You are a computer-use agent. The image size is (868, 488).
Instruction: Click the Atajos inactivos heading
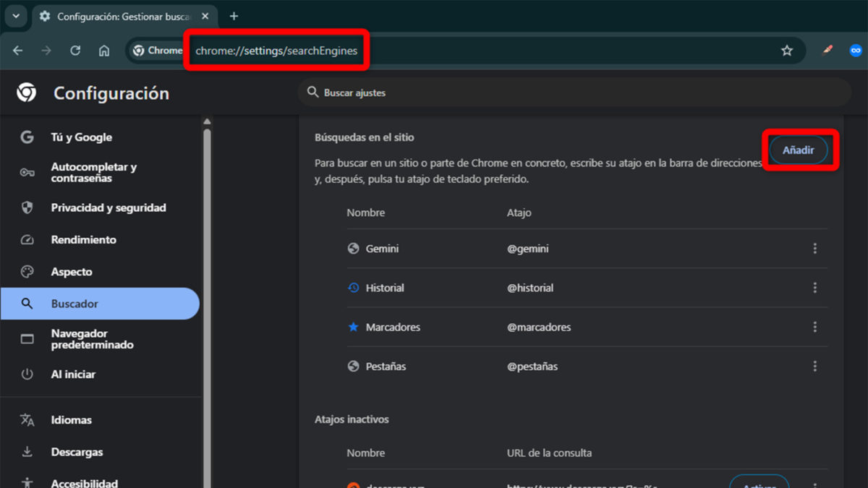[352, 419]
